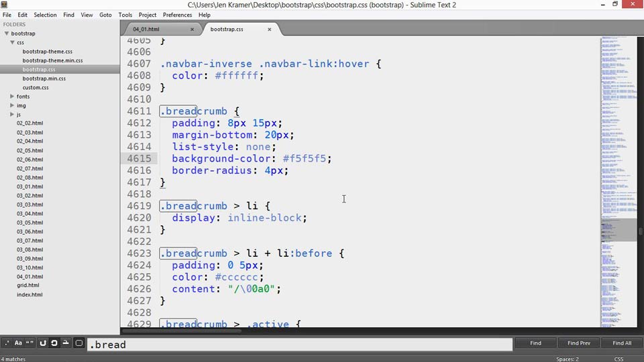This screenshot has width=644, height=362.
Task: Collapse the css folder
Action: [x=12, y=42]
